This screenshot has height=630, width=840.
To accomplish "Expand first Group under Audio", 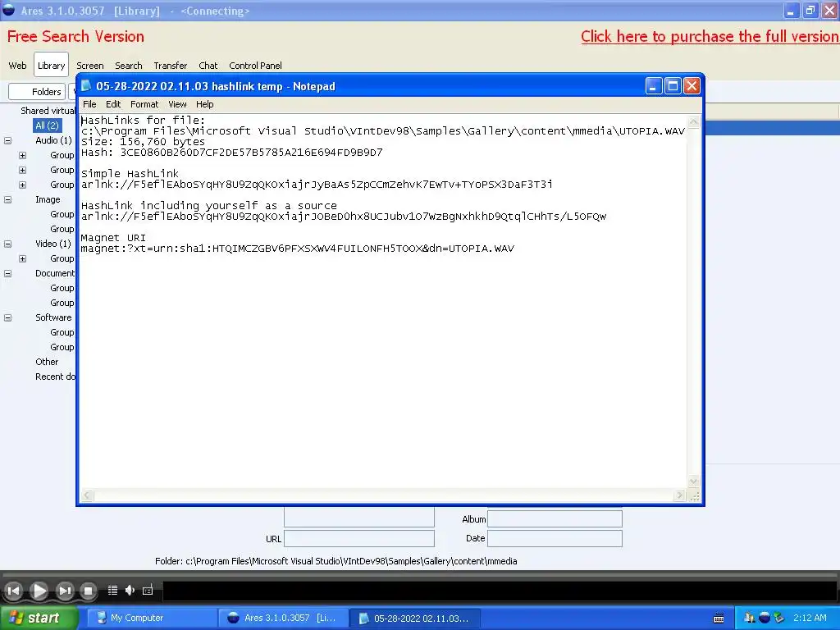I will [x=22, y=155].
